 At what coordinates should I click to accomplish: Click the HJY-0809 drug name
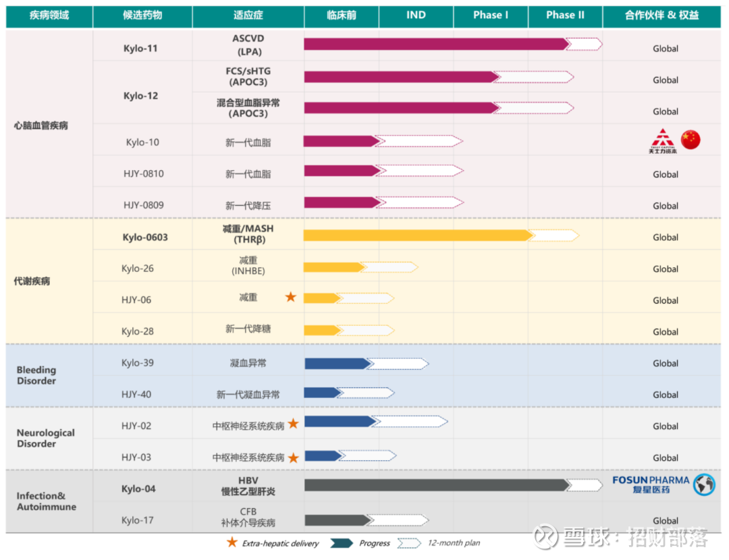[x=143, y=205]
